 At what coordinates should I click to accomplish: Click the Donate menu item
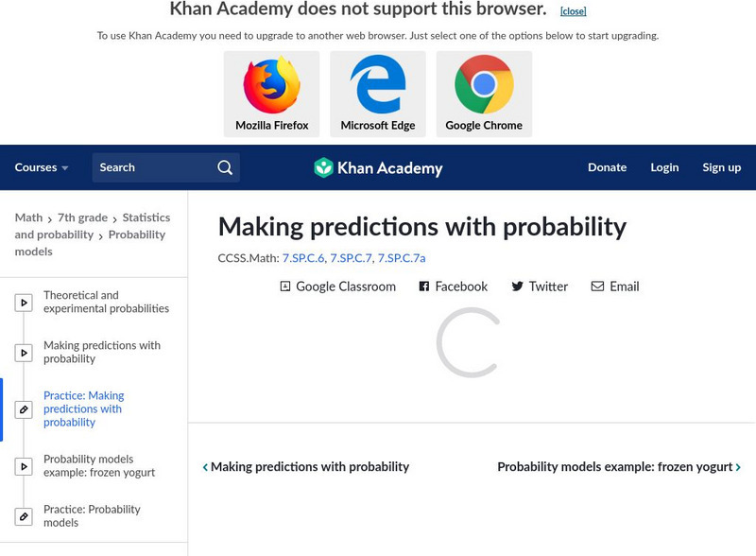607,167
